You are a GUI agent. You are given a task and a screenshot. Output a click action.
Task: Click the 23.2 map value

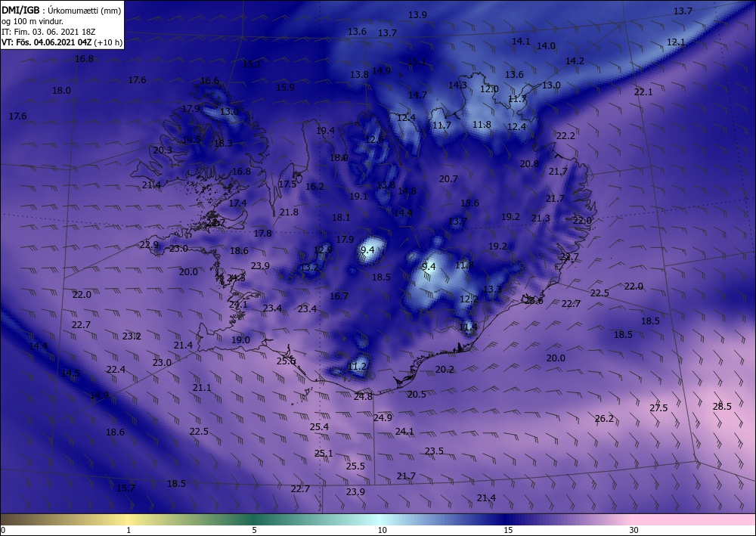131,336
